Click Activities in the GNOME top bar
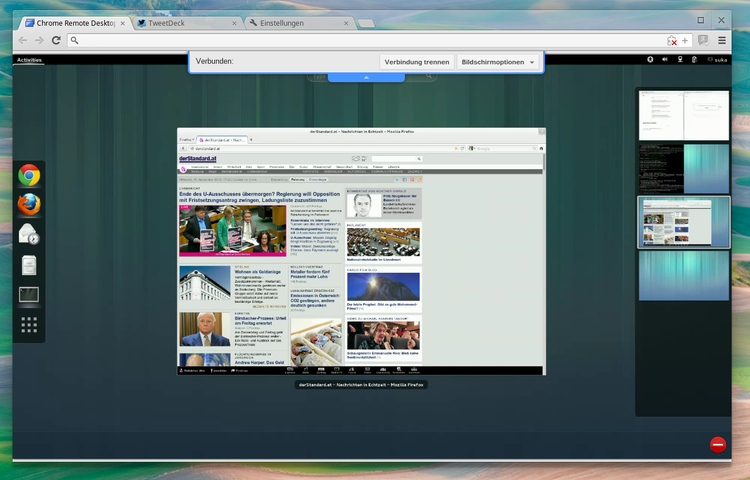 coord(29,60)
